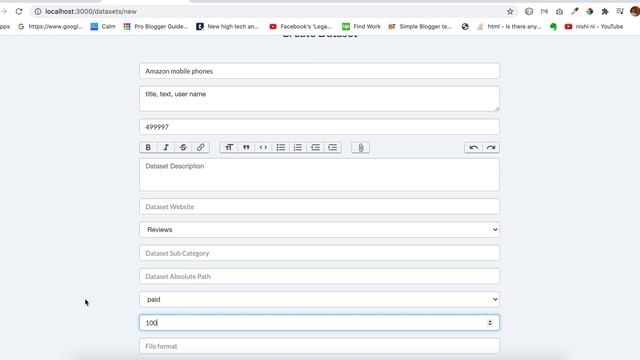Apply strikethrough formatting
Screen dimensions: 640x360
183,147
